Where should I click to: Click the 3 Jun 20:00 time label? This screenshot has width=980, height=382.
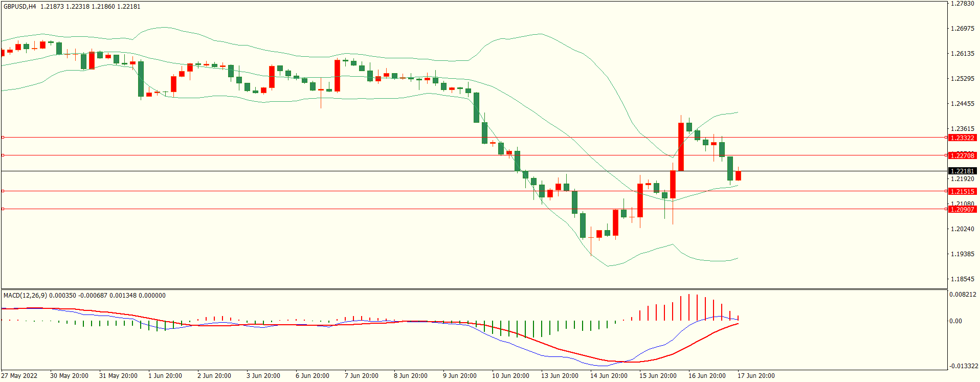pos(263,376)
